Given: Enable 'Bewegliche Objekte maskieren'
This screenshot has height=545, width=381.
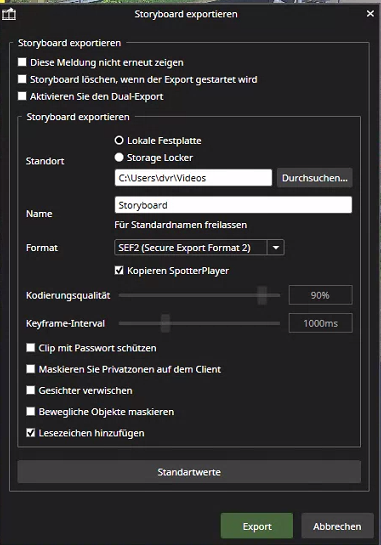Looking at the screenshot, I should pos(31,412).
